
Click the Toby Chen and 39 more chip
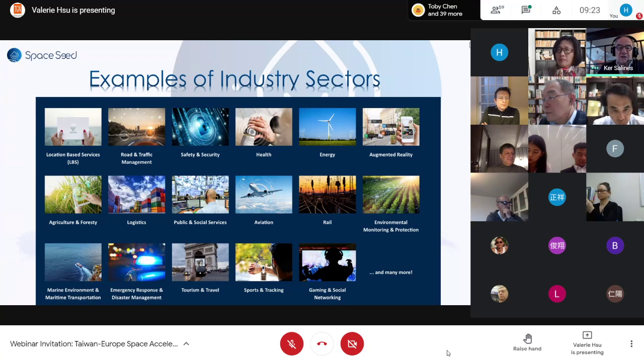(444, 10)
